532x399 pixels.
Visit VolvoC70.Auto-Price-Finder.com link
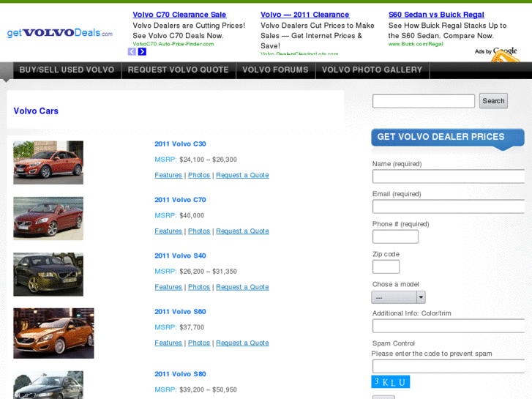point(173,44)
